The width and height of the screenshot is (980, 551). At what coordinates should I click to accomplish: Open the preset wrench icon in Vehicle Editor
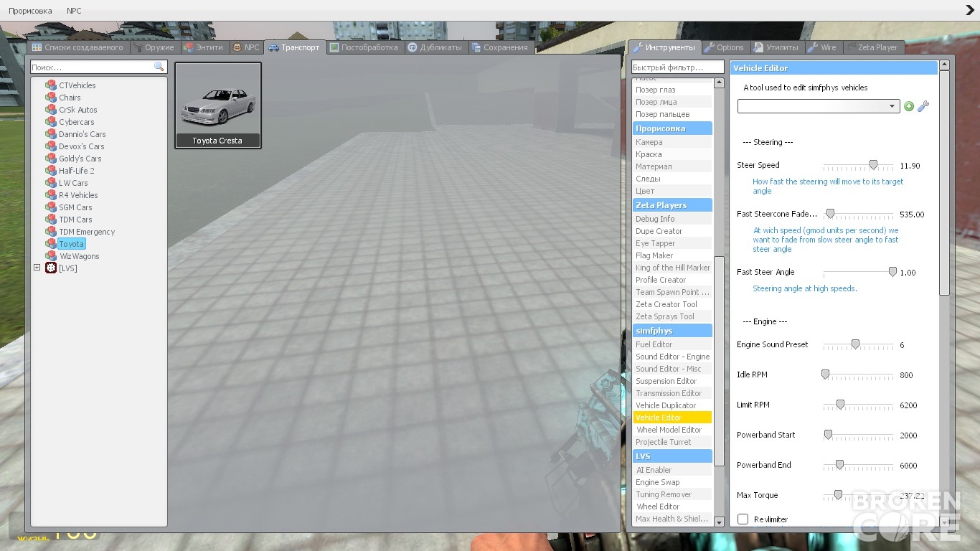923,106
